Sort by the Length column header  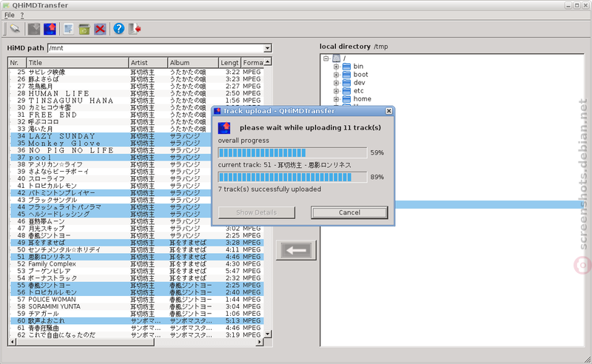point(229,63)
